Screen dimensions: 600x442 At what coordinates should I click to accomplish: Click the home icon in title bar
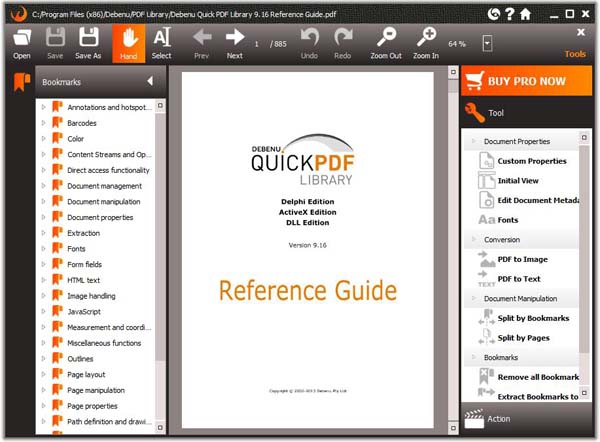tap(525, 15)
